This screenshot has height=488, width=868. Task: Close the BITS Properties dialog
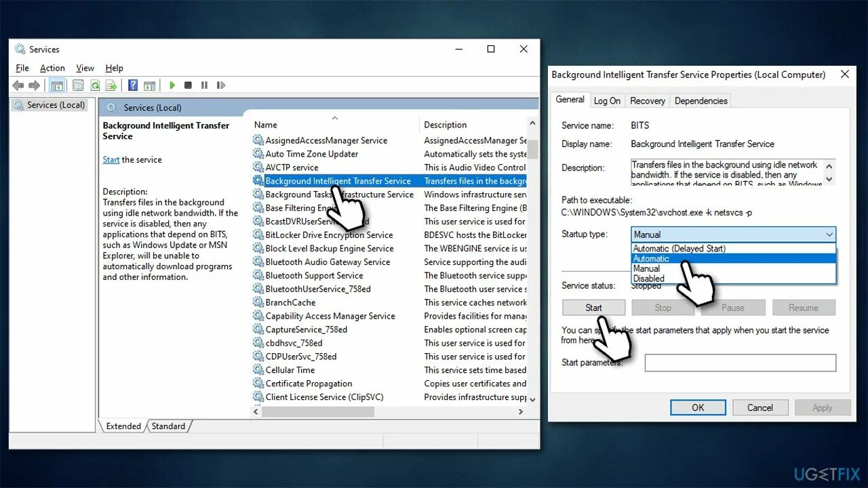point(845,75)
